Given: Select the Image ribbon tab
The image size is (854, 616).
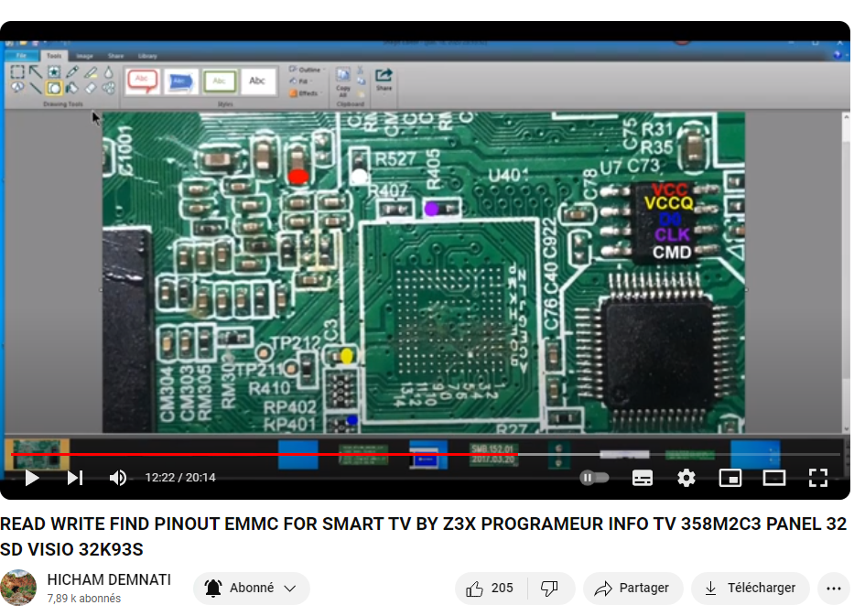Looking at the screenshot, I should tap(84, 56).
